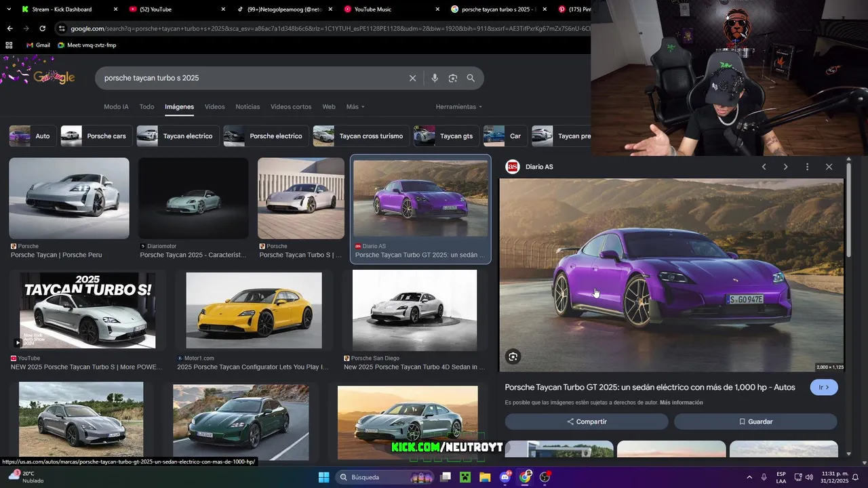Image resolution: width=868 pixels, height=488 pixels.
Task: Click the Compartir share button
Action: pos(587,422)
